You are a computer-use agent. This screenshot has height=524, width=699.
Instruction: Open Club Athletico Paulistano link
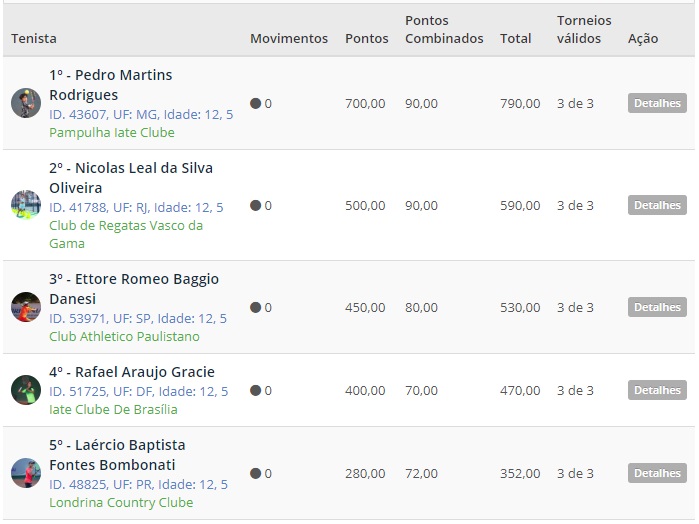pyautogui.click(x=125, y=337)
